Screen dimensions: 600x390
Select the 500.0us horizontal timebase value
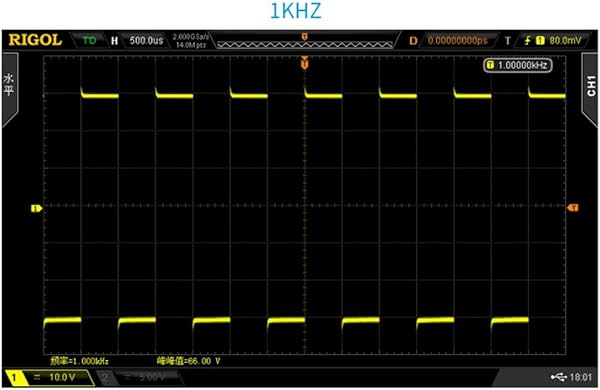[x=146, y=41]
